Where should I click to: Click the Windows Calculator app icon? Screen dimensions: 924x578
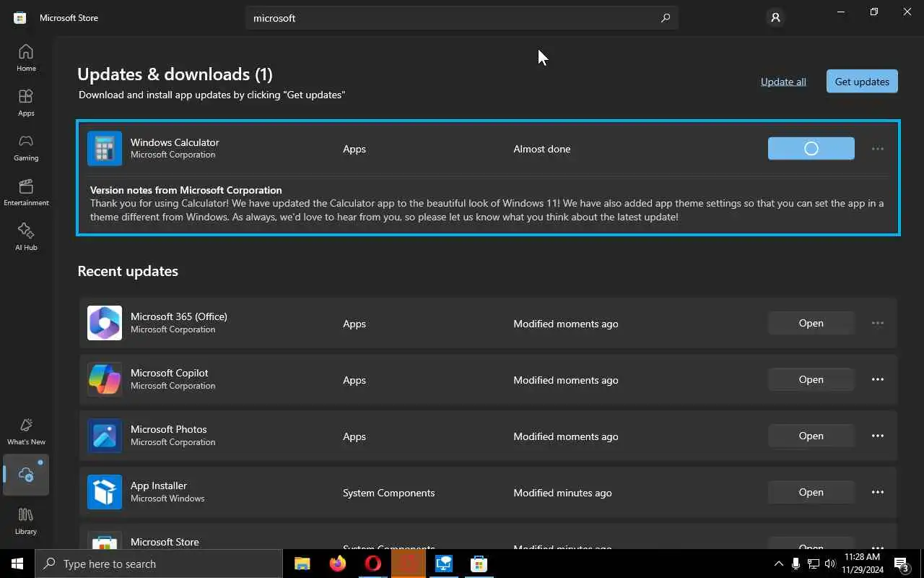click(105, 149)
